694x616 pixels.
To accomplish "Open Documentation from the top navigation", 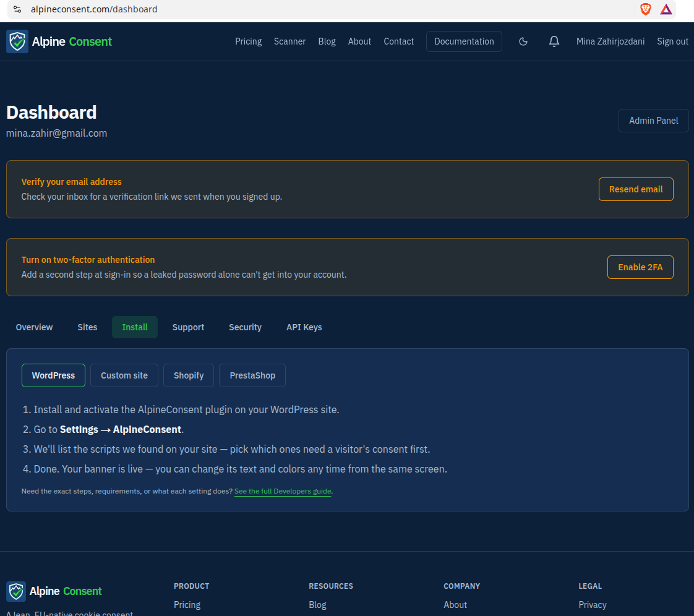I will click(x=464, y=41).
